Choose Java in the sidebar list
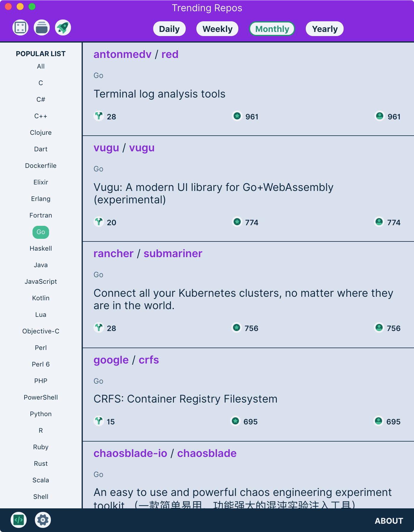Screen dimensions: 414x532 (x=41, y=265)
